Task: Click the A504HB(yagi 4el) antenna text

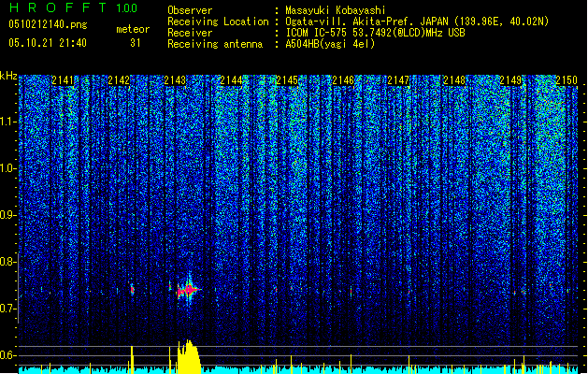Action: point(330,44)
